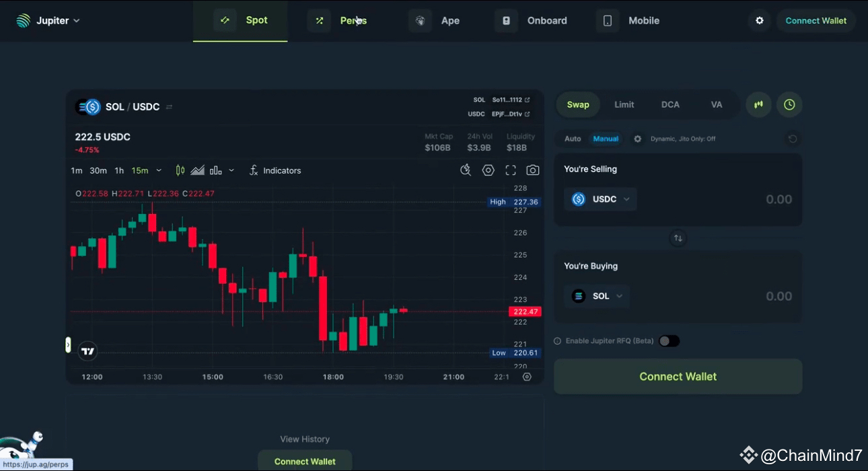Open the Spot tab
The height and width of the screenshot is (471, 868).
point(240,20)
